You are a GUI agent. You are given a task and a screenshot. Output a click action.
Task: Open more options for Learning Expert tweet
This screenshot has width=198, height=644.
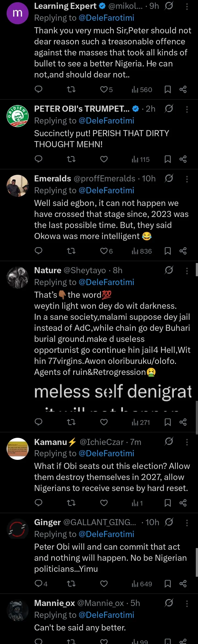(x=187, y=6)
